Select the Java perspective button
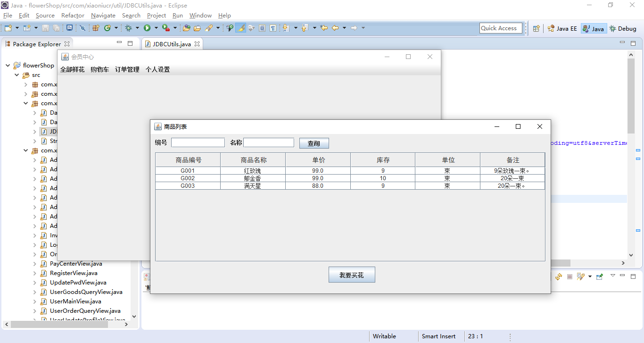This screenshot has width=644, height=343. click(594, 28)
